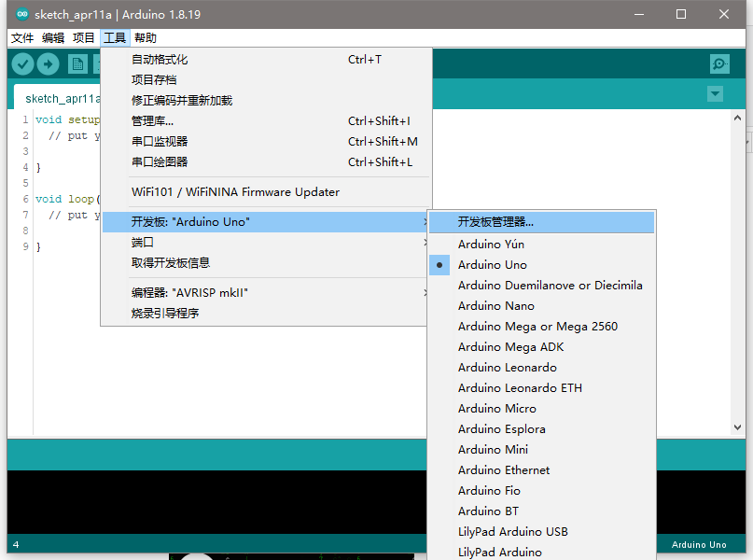Open the 编辑 menu
This screenshot has height=560, width=753.
click(x=53, y=38)
